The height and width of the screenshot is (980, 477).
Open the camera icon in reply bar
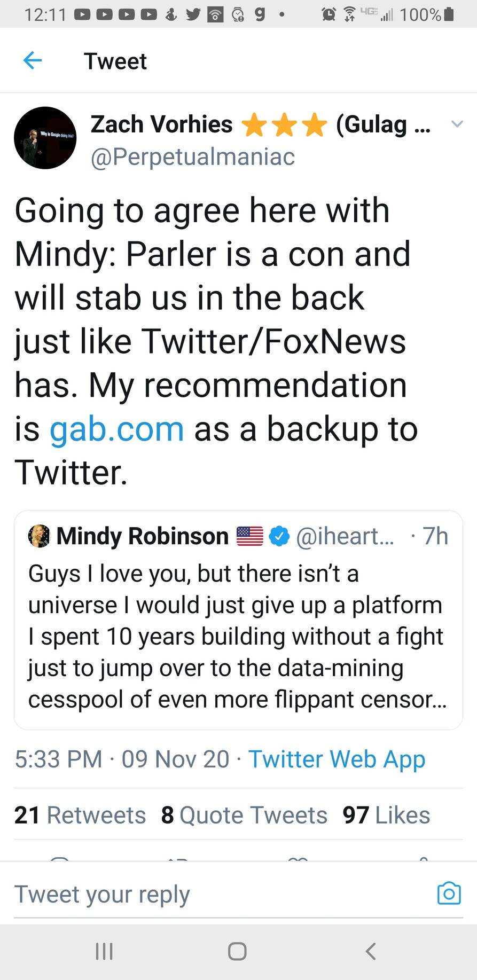pyautogui.click(x=449, y=893)
